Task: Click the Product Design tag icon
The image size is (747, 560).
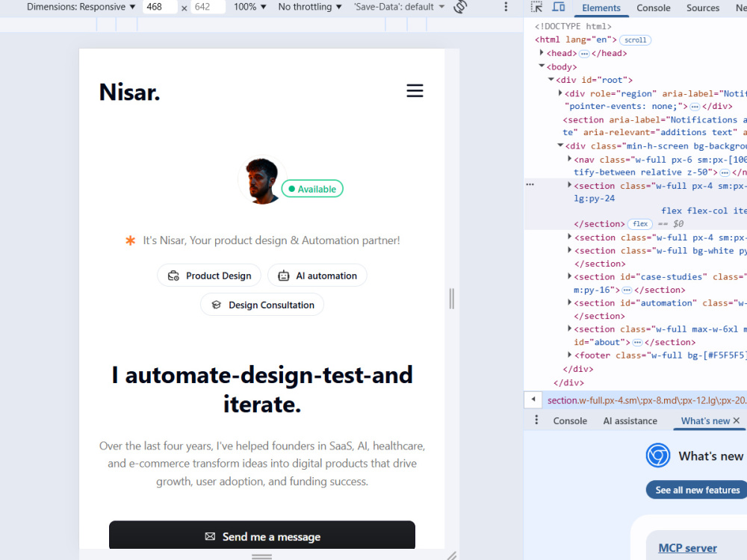Action: [173, 276]
